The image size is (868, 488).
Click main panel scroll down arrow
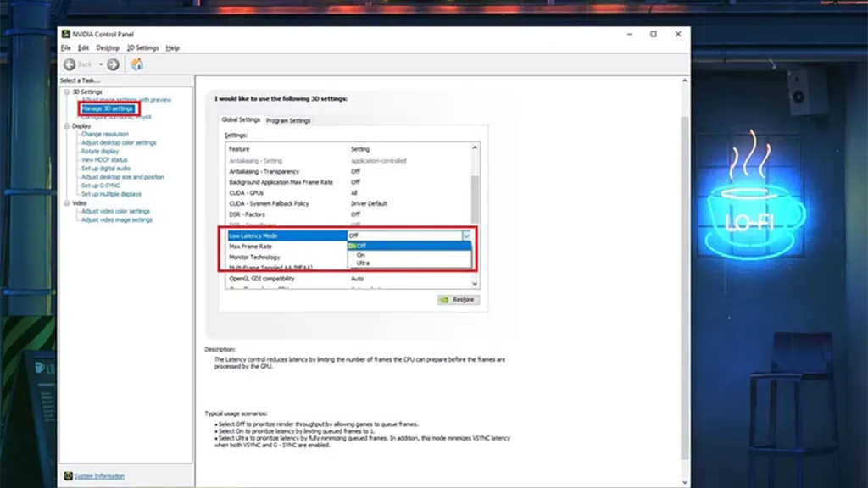point(685,482)
